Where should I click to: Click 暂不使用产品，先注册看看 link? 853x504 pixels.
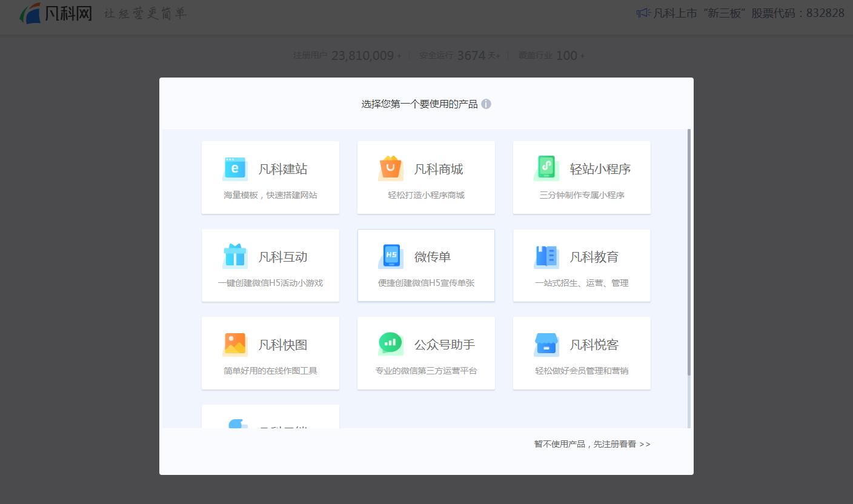click(x=592, y=444)
